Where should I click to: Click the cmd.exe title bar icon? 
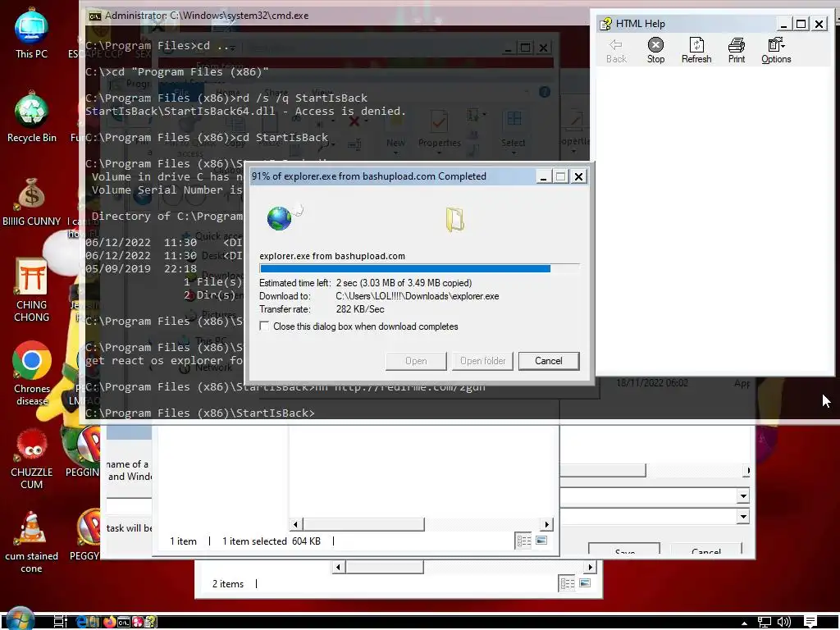click(x=95, y=16)
